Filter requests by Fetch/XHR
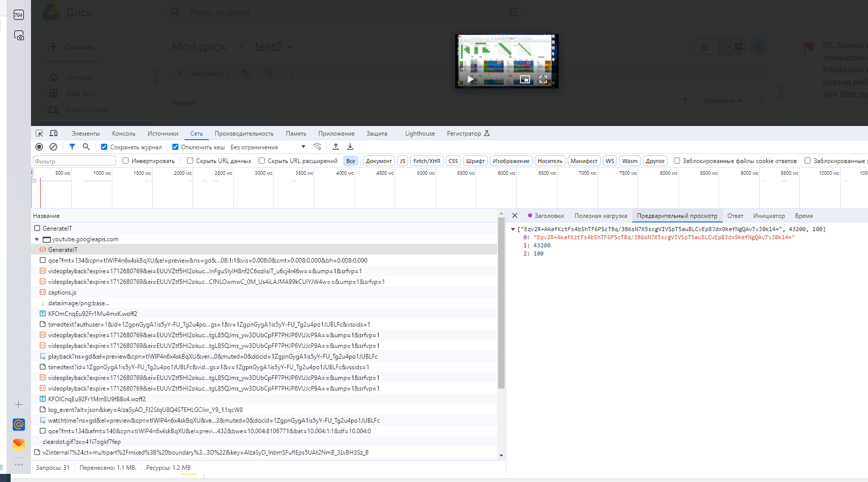Screen dimensions: 868x482 click(427, 161)
